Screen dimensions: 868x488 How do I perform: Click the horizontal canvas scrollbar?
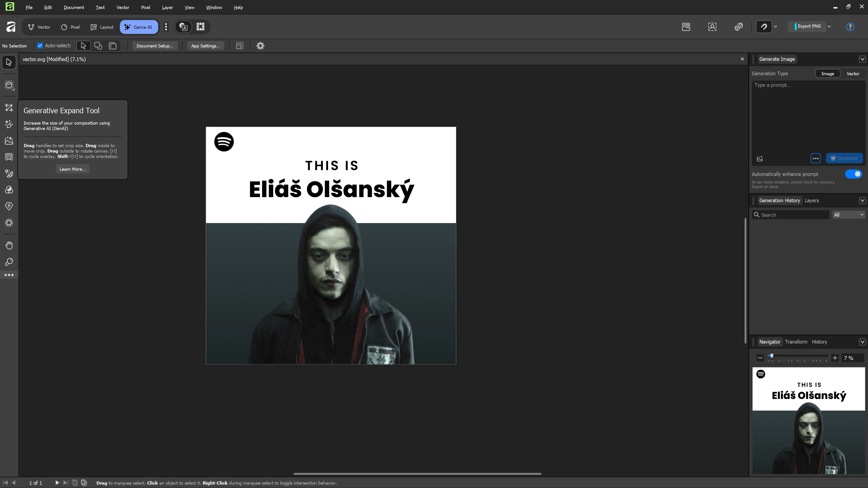417,474
